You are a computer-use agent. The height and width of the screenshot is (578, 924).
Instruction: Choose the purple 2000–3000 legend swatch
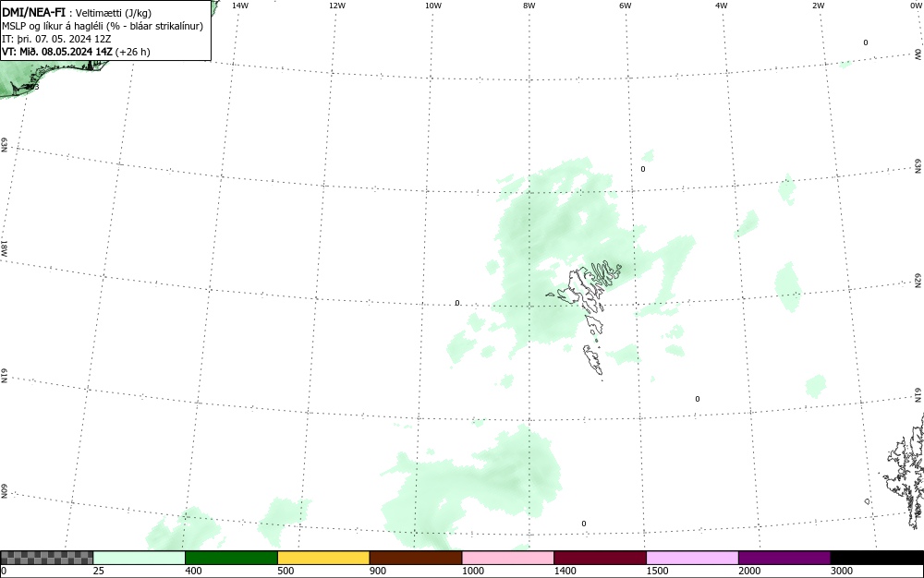(784, 558)
